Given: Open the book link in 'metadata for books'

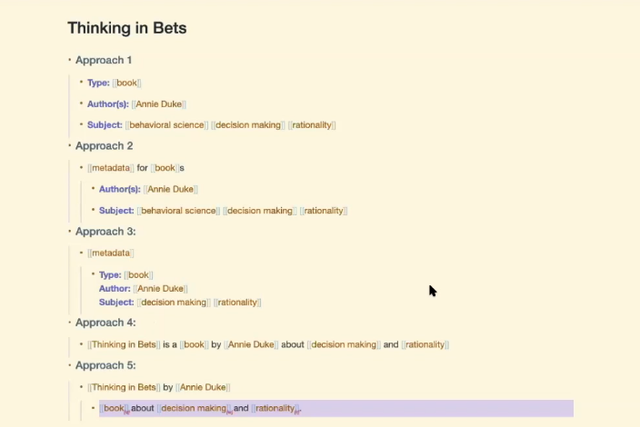Looking at the screenshot, I should pyautogui.click(x=165, y=168).
